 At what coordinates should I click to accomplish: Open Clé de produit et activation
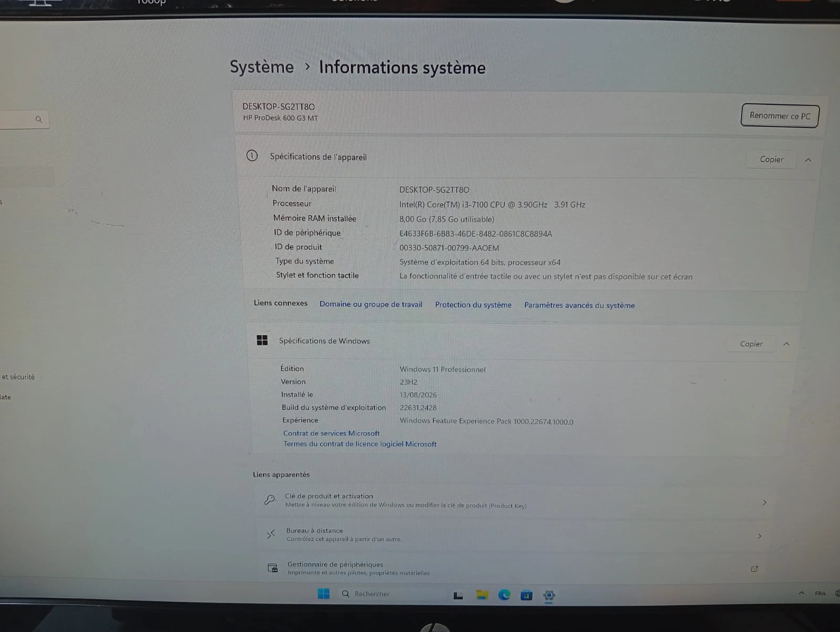[x=514, y=501]
